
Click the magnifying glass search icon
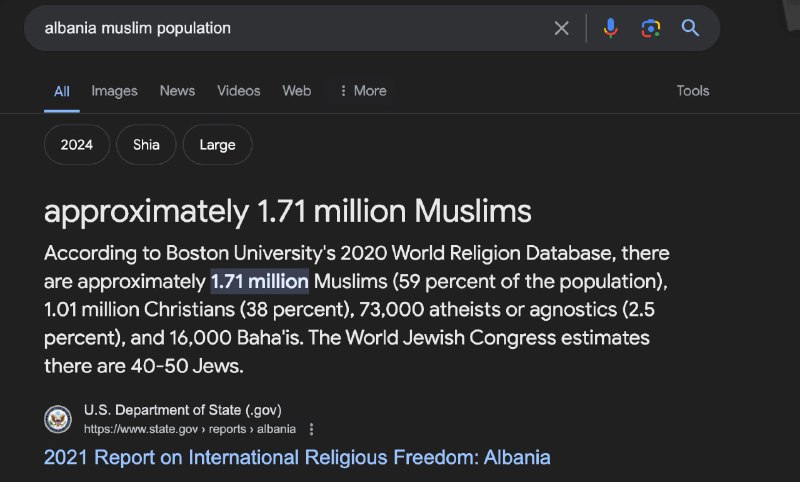pyautogui.click(x=690, y=28)
